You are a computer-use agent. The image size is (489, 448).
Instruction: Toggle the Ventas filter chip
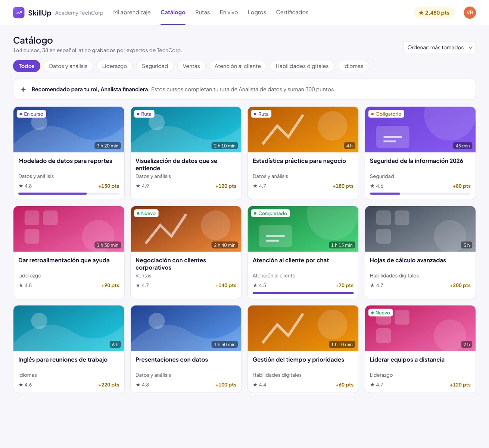[x=191, y=66]
